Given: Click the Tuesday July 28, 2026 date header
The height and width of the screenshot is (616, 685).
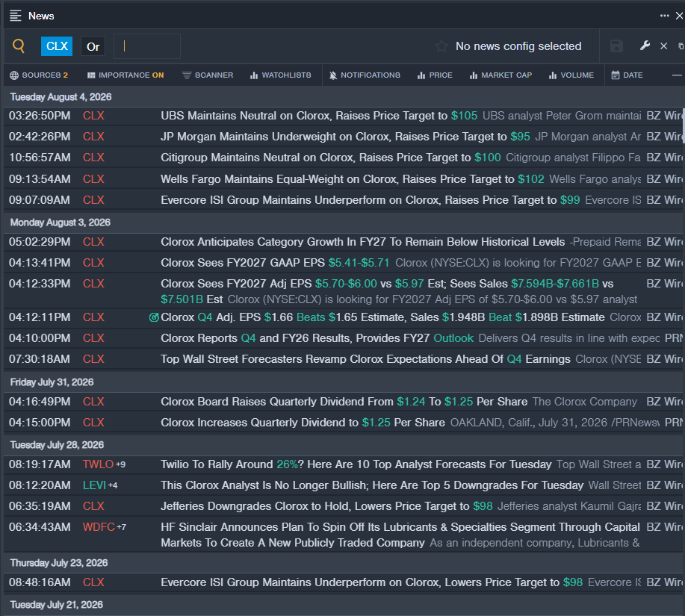Looking at the screenshot, I should 57,445.
